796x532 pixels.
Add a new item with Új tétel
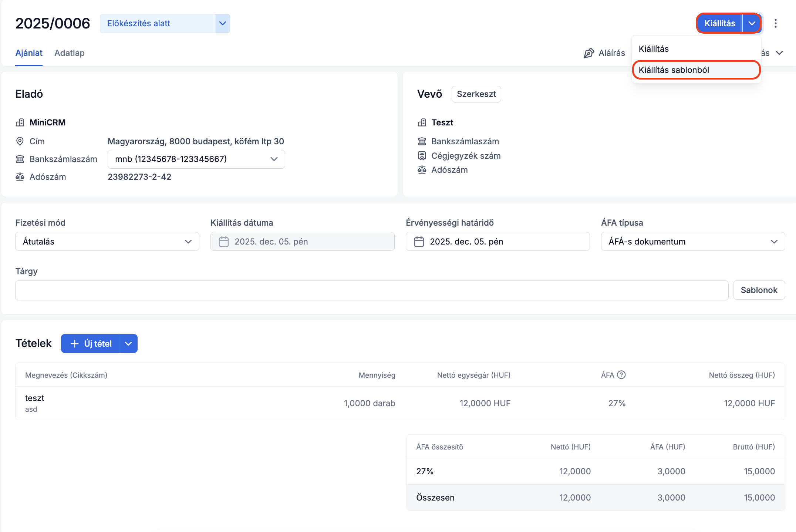90,344
